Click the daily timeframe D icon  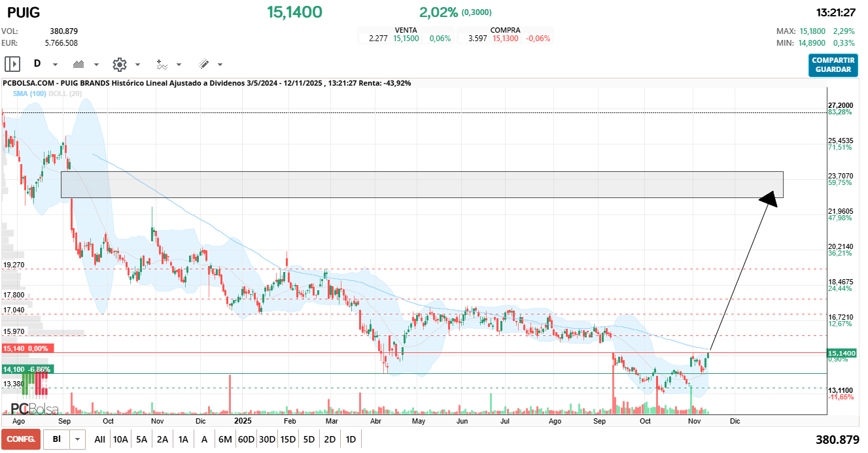pyautogui.click(x=37, y=64)
